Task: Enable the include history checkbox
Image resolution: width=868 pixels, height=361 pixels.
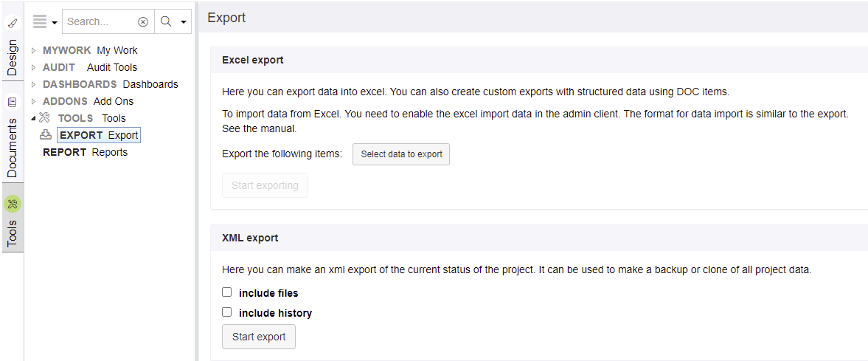Action: click(x=226, y=312)
